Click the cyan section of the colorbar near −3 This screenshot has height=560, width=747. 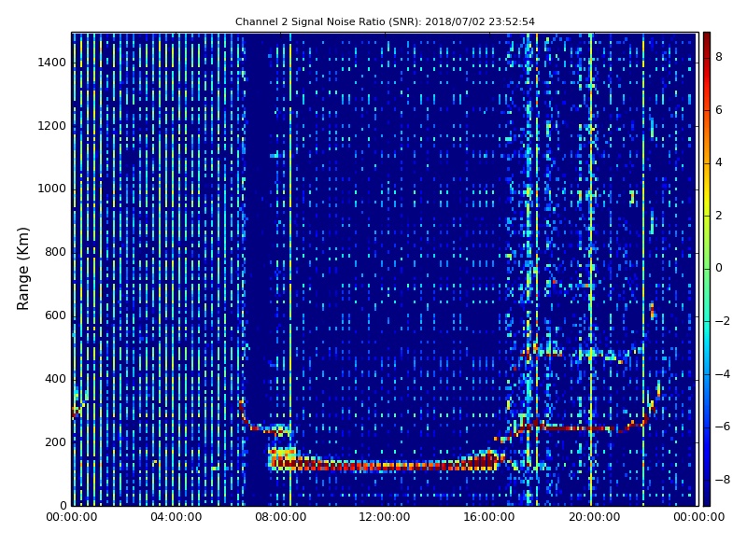(x=707, y=347)
